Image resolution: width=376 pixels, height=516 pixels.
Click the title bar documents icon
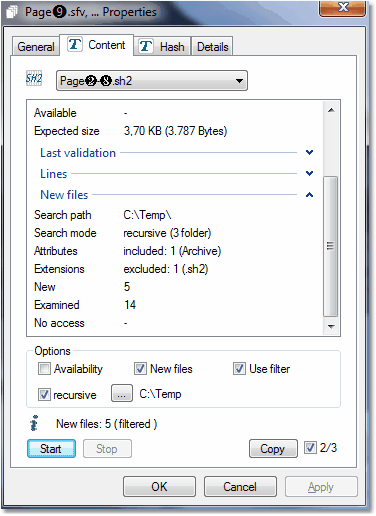[x=12, y=11]
